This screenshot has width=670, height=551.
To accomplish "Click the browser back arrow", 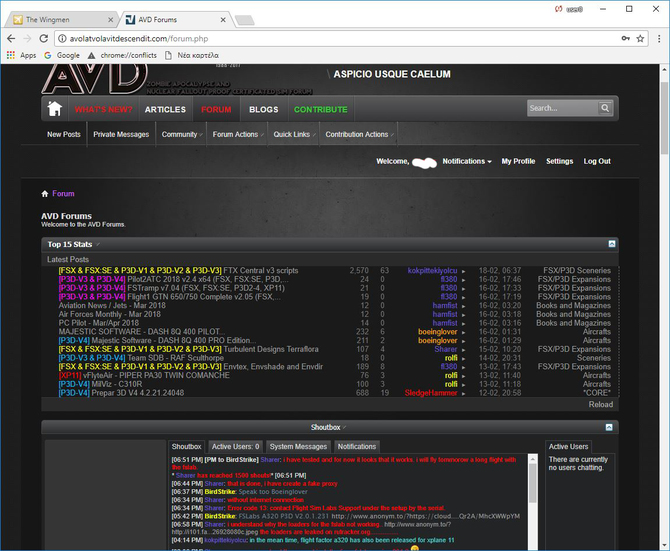I will coord(11,38).
